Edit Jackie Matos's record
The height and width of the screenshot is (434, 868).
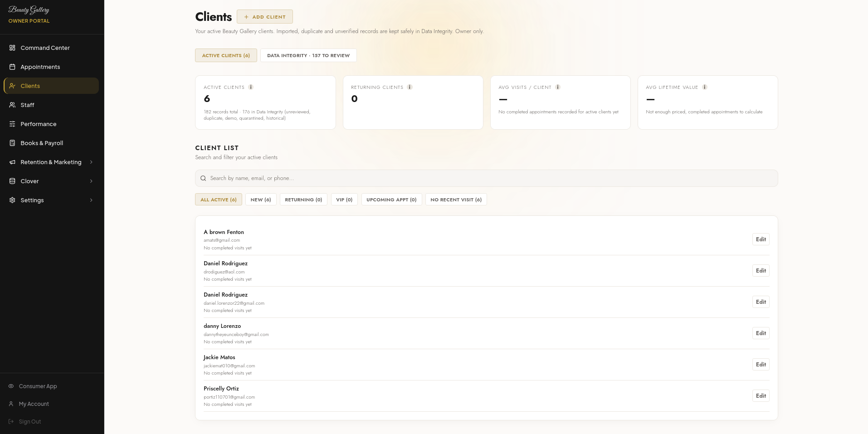coord(761,365)
